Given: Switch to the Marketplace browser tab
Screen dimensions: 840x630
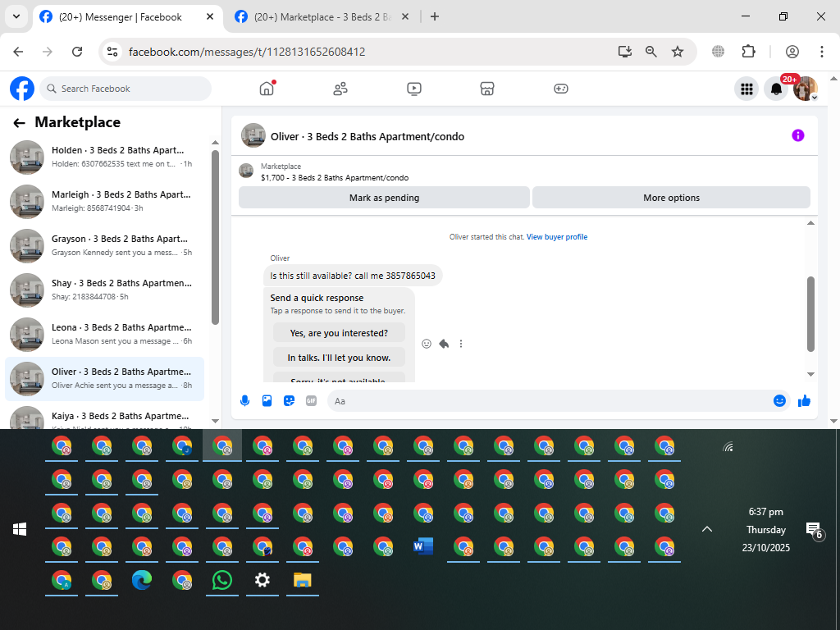Looking at the screenshot, I should [x=322, y=16].
